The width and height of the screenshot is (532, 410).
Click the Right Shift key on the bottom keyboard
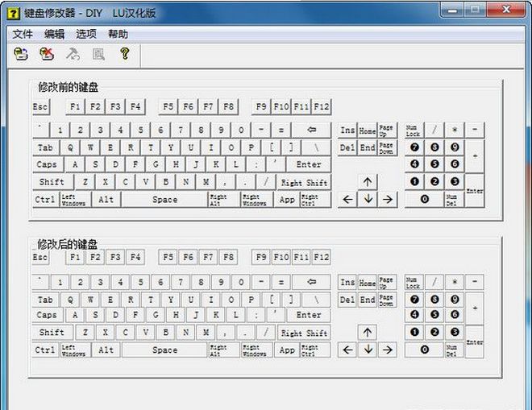pyautogui.click(x=304, y=333)
